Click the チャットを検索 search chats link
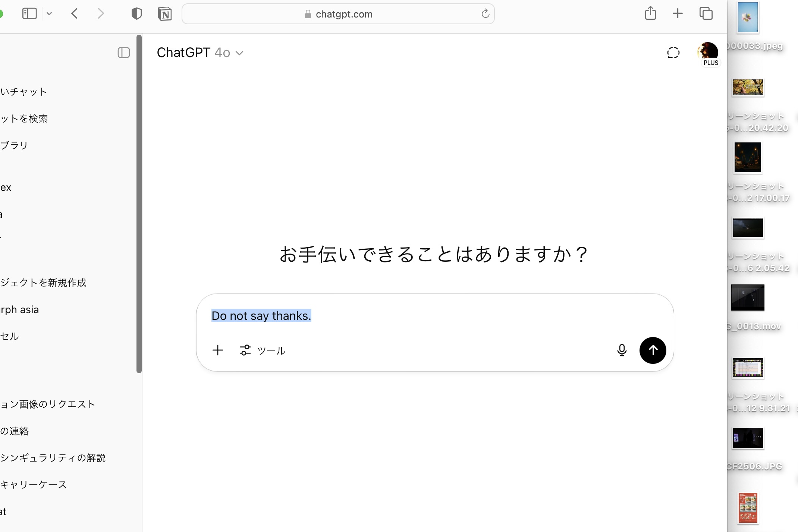This screenshot has width=798, height=532. [24, 119]
